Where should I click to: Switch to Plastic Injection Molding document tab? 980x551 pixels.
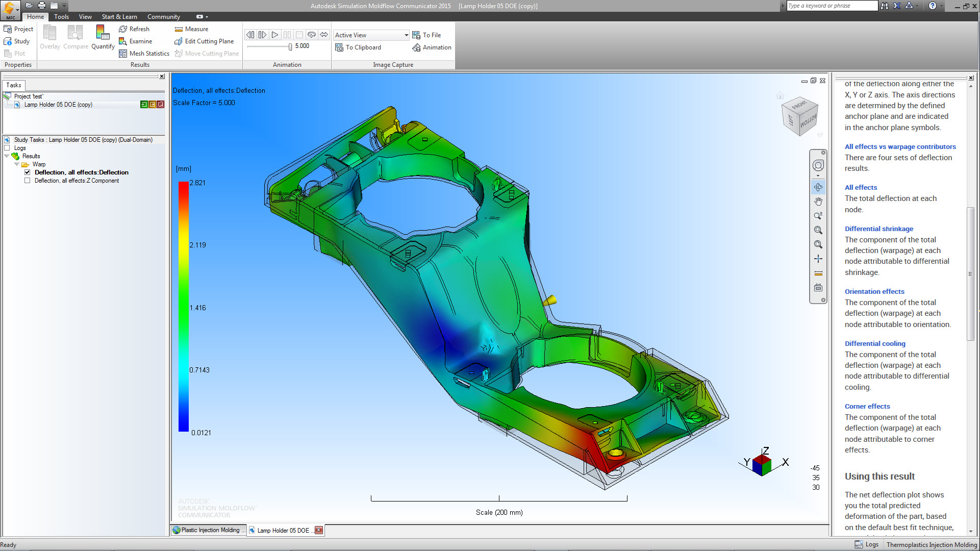pos(209,531)
